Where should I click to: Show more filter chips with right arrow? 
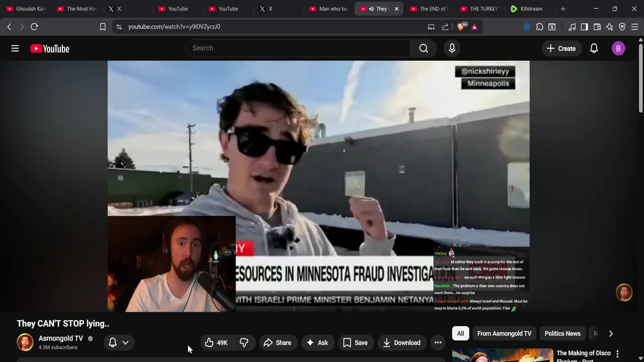coord(611,333)
